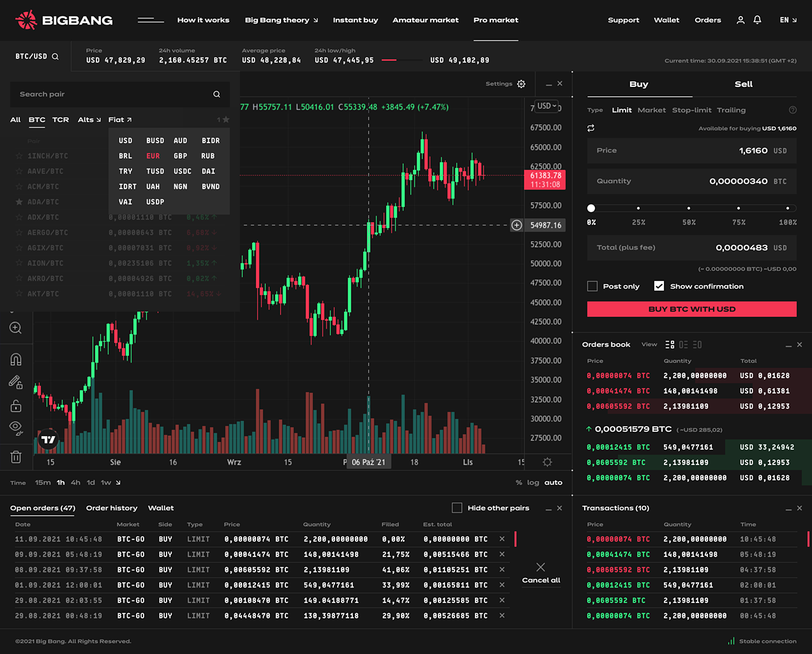This screenshot has width=812, height=654.
Task: Open USD price axis currency dropdown
Action: (x=547, y=106)
